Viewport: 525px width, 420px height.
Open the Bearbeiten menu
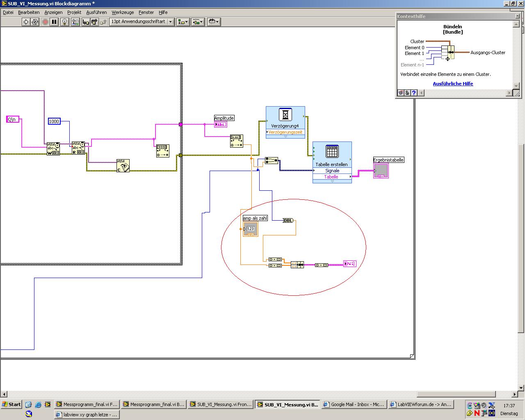[x=29, y=12]
